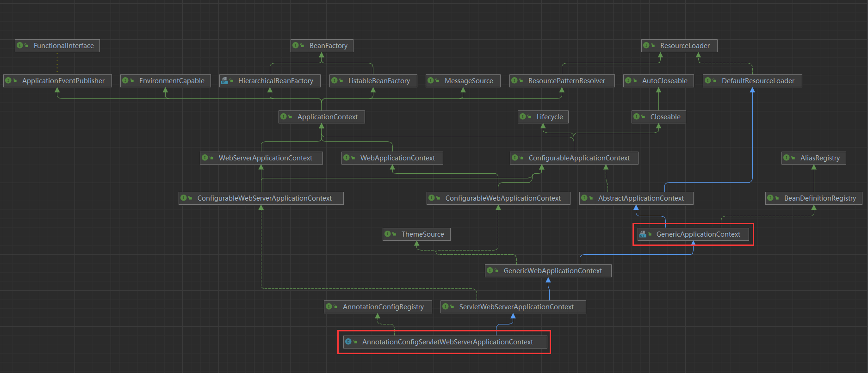The width and height of the screenshot is (868, 373).
Task: Click the AliasRegistry node
Action: click(x=814, y=158)
